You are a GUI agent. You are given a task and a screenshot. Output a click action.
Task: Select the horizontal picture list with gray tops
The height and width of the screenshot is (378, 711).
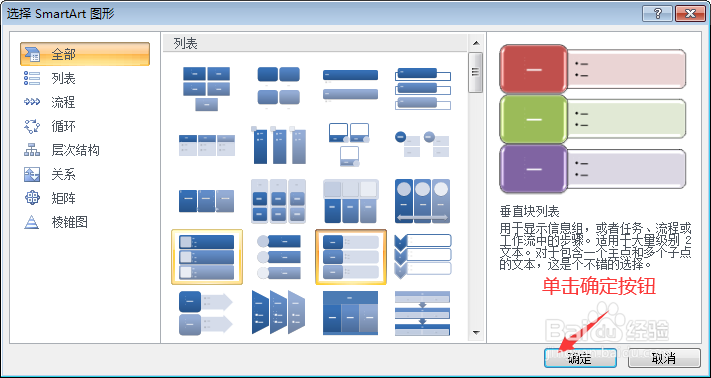point(350,202)
